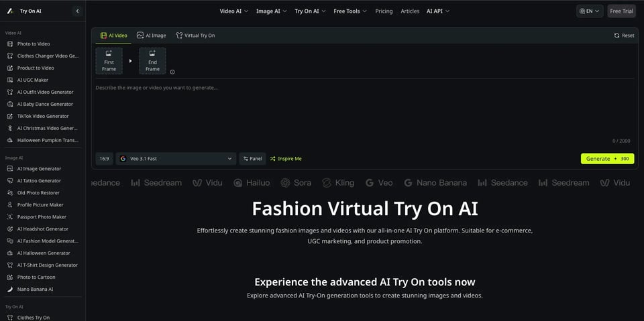This screenshot has width=644, height=321.
Task: Click the Nano Banana logo in the strip
Action: pos(435,183)
